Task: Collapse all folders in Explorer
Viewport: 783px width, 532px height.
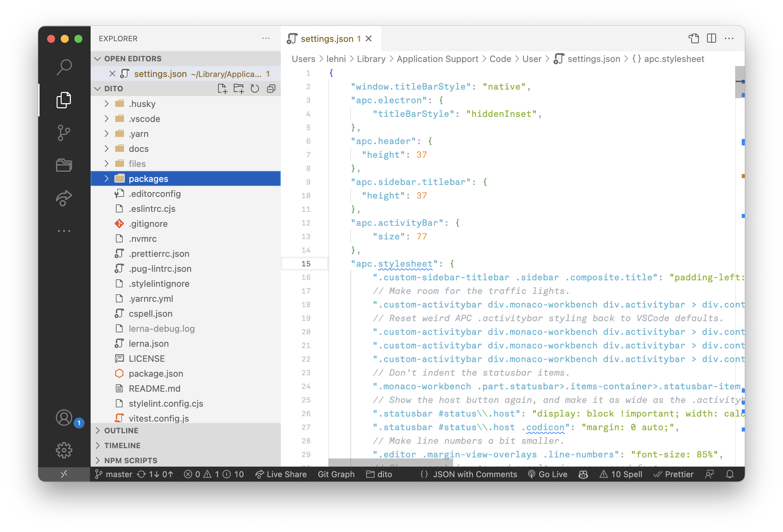Action: click(271, 88)
